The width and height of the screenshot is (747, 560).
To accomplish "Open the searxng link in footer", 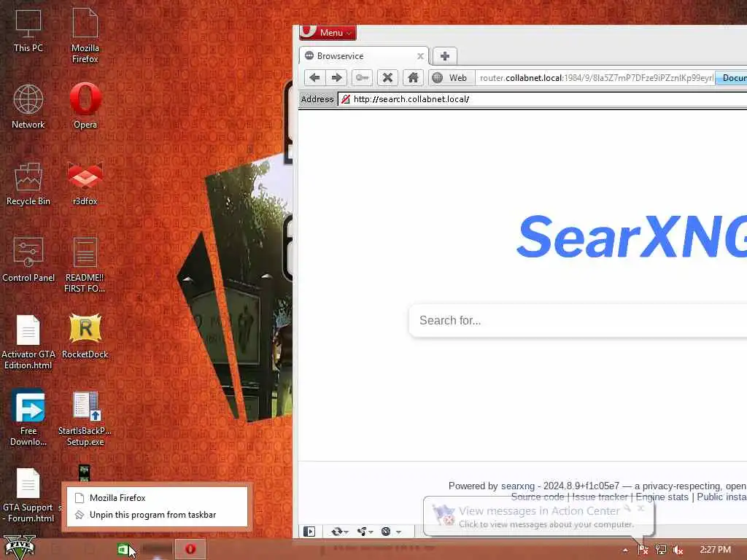I will [518, 486].
